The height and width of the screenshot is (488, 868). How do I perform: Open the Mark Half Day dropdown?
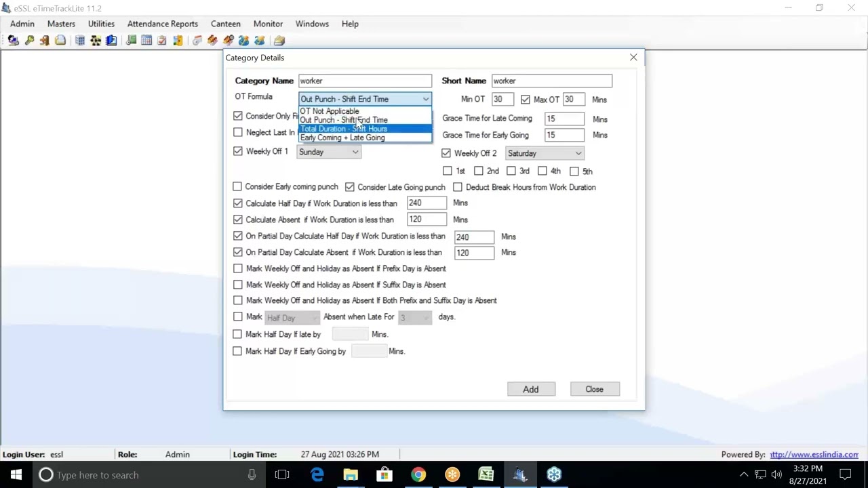(292, 317)
